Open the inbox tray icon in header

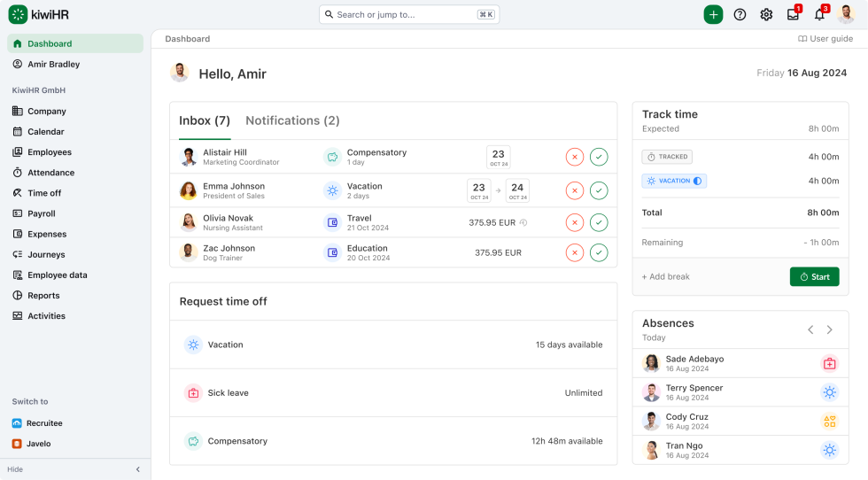point(793,14)
